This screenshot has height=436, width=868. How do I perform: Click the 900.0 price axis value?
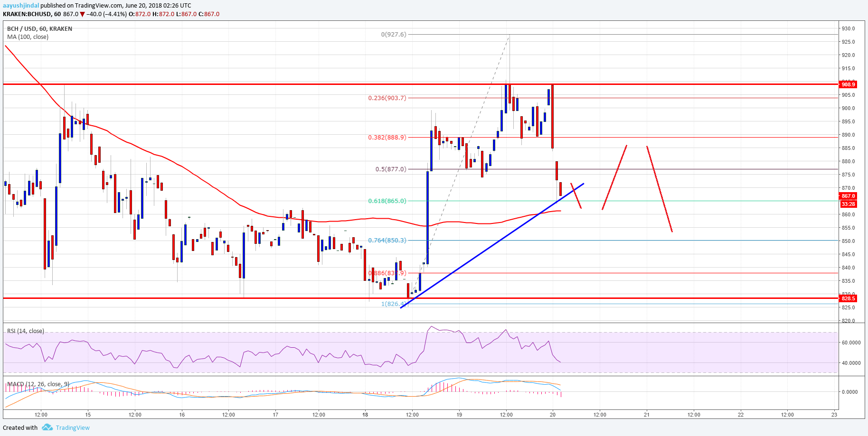[x=848, y=108]
